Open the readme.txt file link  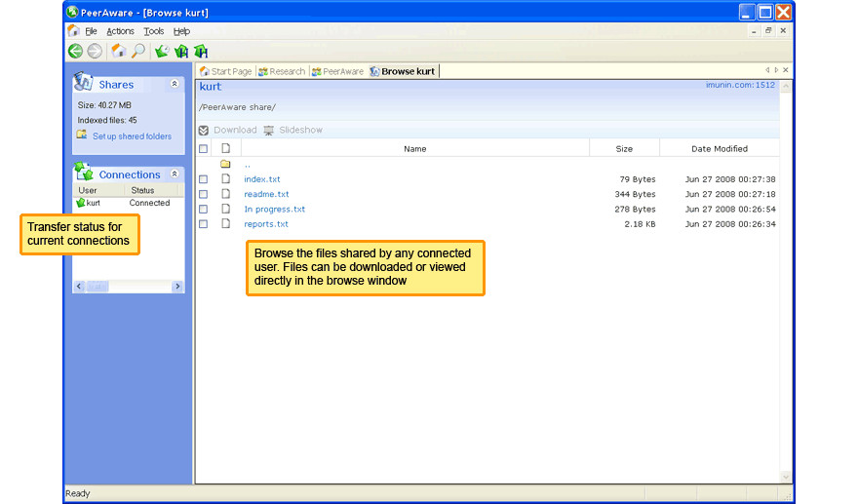[x=266, y=194]
